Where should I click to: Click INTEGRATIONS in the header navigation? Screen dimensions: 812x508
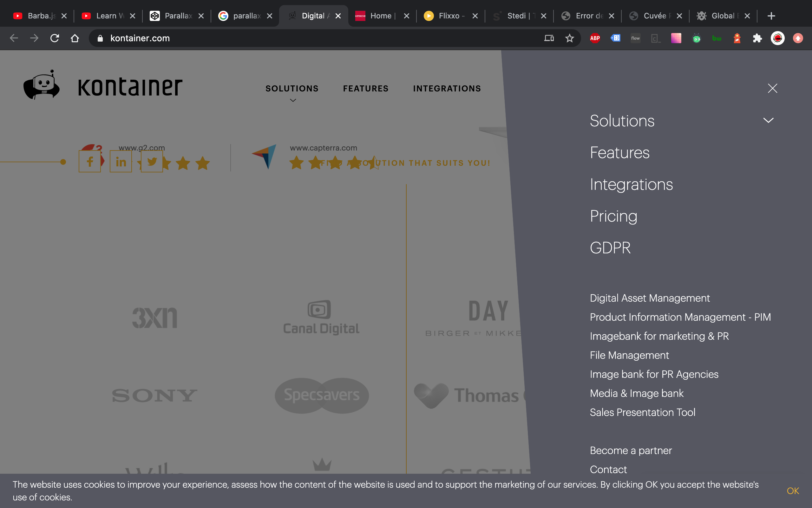[447, 89]
